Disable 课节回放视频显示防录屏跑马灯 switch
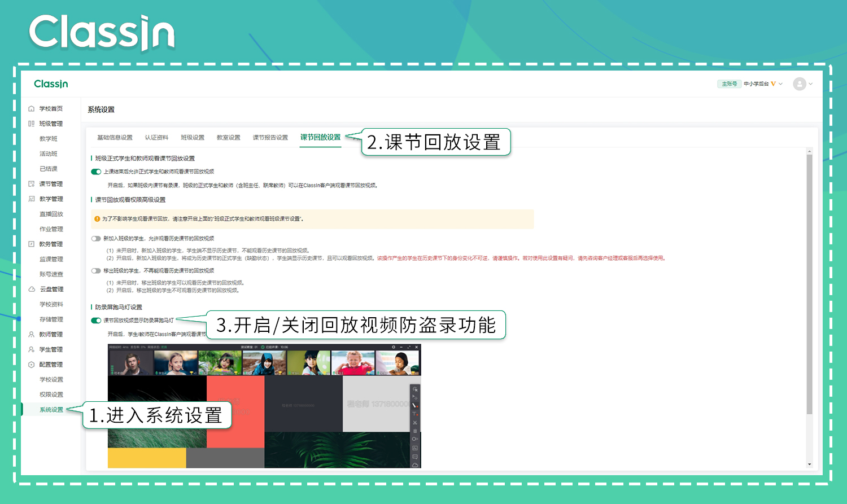 coord(96,321)
